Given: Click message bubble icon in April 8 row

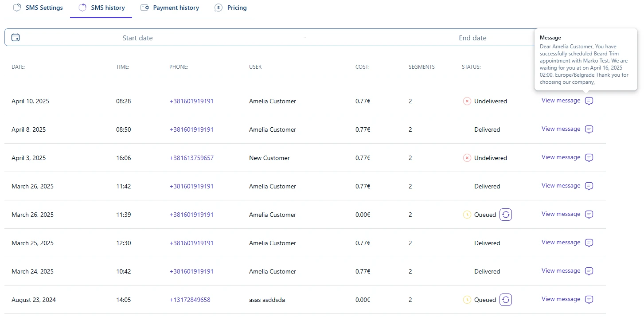Looking at the screenshot, I should pyautogui.click(x=589, y=129).
